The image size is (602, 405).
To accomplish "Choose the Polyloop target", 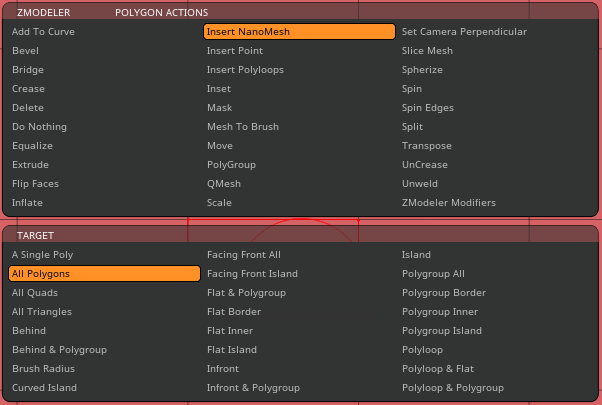I will point(423,350).
